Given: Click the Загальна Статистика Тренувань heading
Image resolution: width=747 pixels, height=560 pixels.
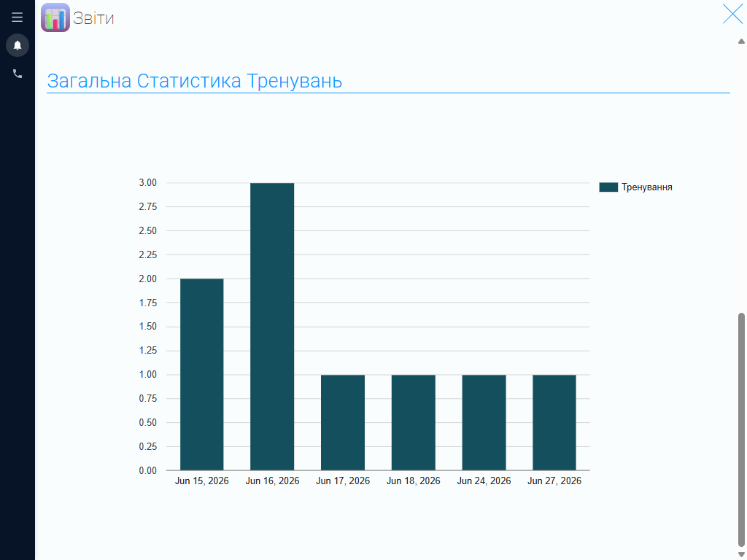Looking at the screenshot, I should point(194,81).
